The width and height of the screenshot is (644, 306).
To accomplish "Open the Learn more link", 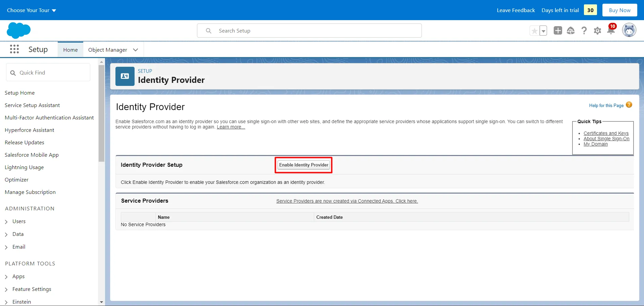I will coord(231,127).
